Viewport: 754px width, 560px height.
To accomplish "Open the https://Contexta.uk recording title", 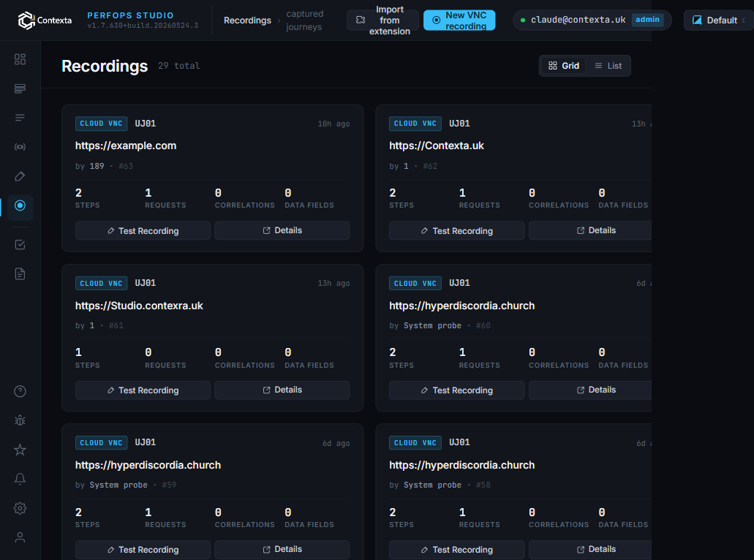I will pos(436,145).
